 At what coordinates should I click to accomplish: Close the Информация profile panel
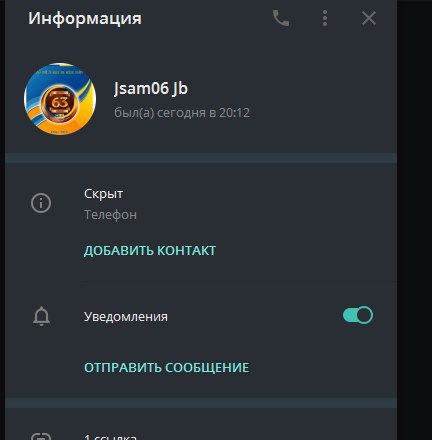coord(369,18)
